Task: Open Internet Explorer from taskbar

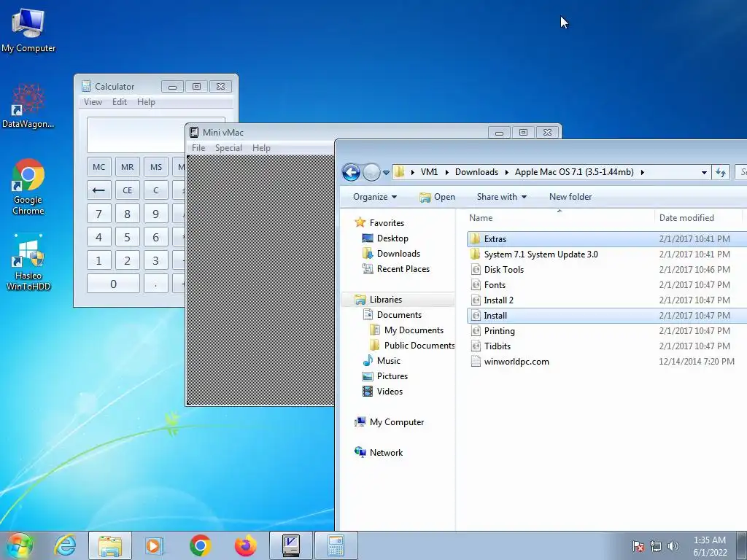Action: (x=66, y=545)
